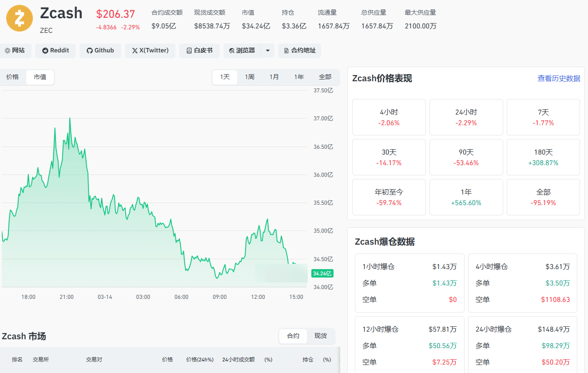The image size is (588, 373).
Task: Click the 24小时 performance card
Action: pyautogui.click(x=466, y=117)
